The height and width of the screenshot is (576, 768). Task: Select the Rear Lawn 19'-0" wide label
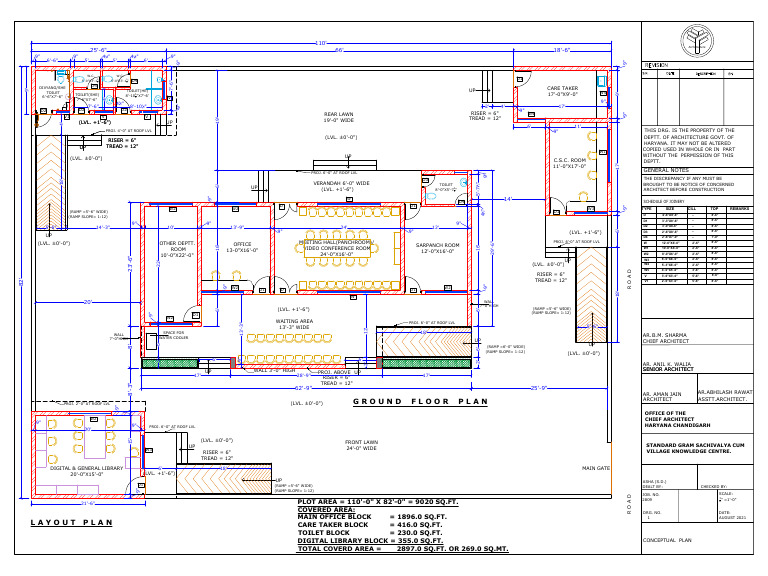coord(338,117)
